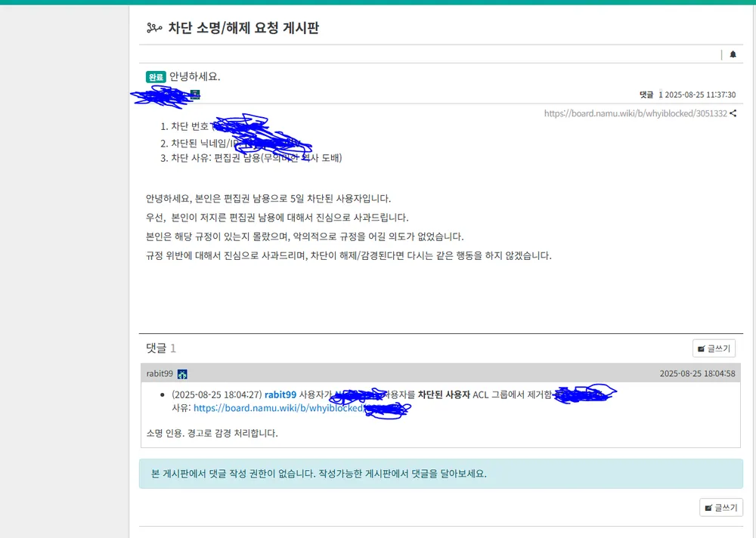Select the post title 안녕하세요
The image size is (756, 538).
click(197, 76)
